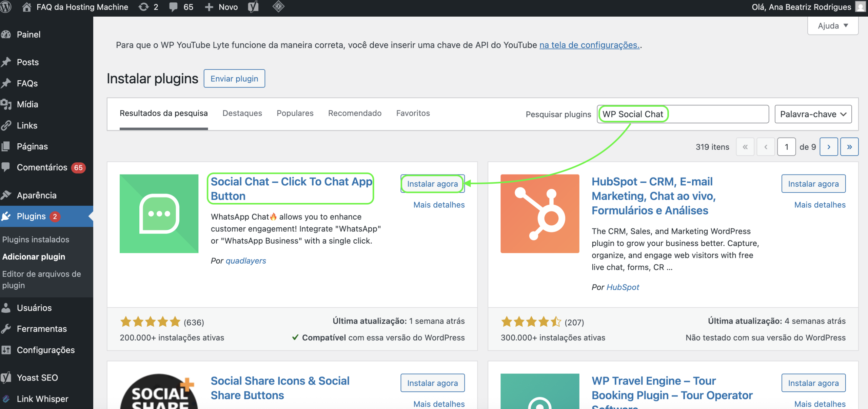Switch to Resultados da pesquisa tab
This screenshot has width=868, height=409.
tap(164, 113)
